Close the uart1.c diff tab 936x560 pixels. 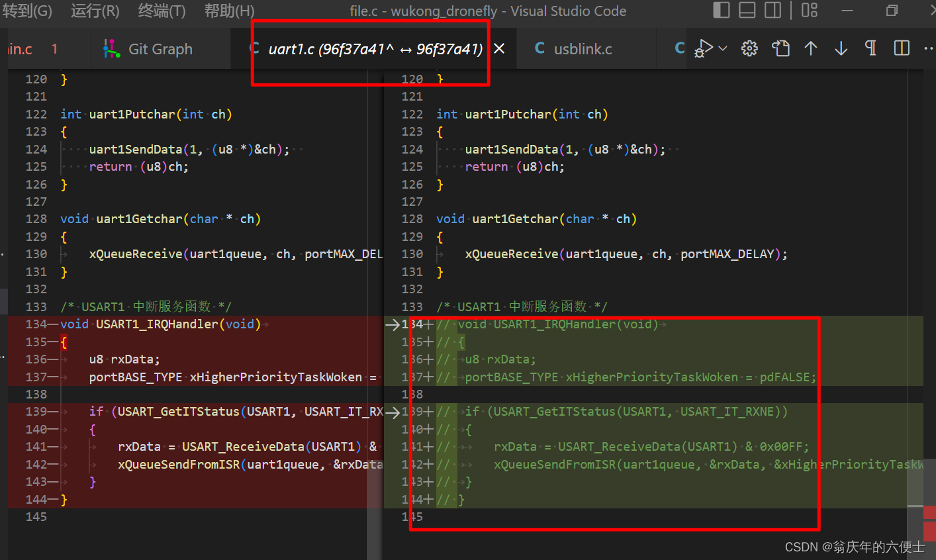[499, 49]
